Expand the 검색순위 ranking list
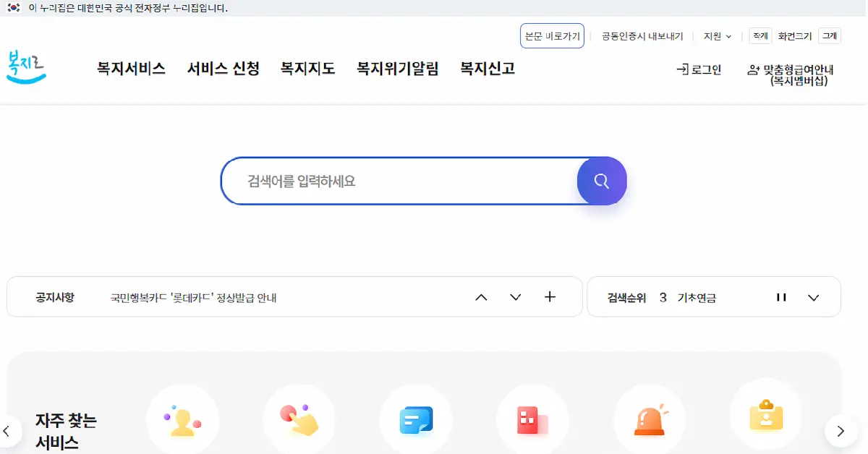The image size is (868, 454). click(814, 297)
